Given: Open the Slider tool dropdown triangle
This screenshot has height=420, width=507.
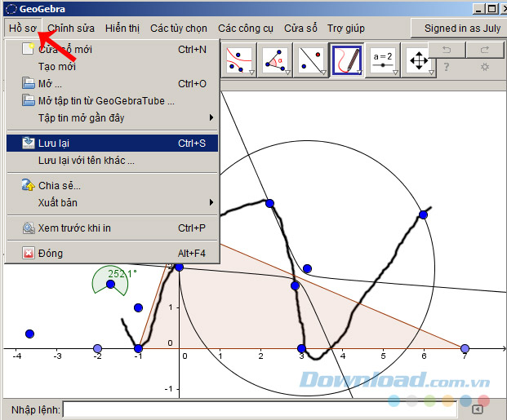Looking at the screenshot, I should 395,73.
